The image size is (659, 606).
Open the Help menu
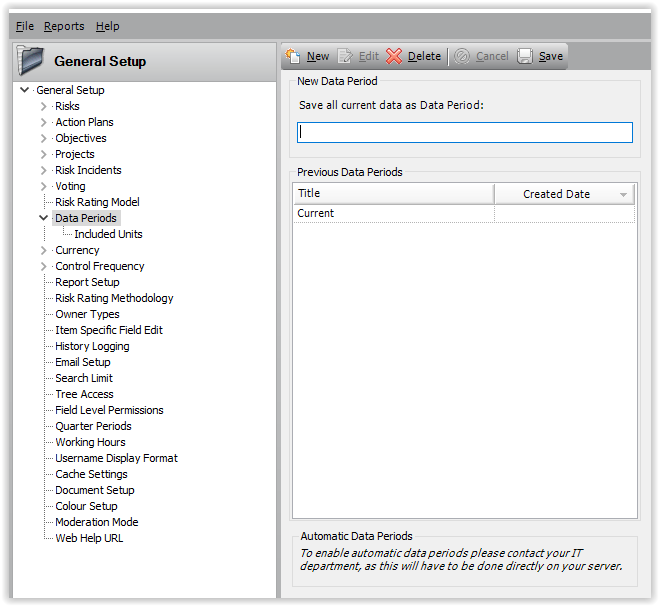click(x=108, y=26)
